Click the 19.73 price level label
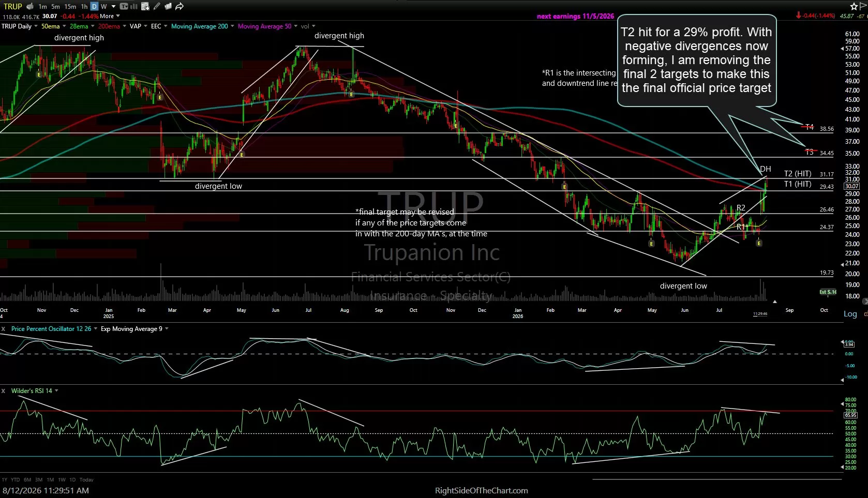The width and height of the screenshot is (868, 498). (x=827, y=273)
